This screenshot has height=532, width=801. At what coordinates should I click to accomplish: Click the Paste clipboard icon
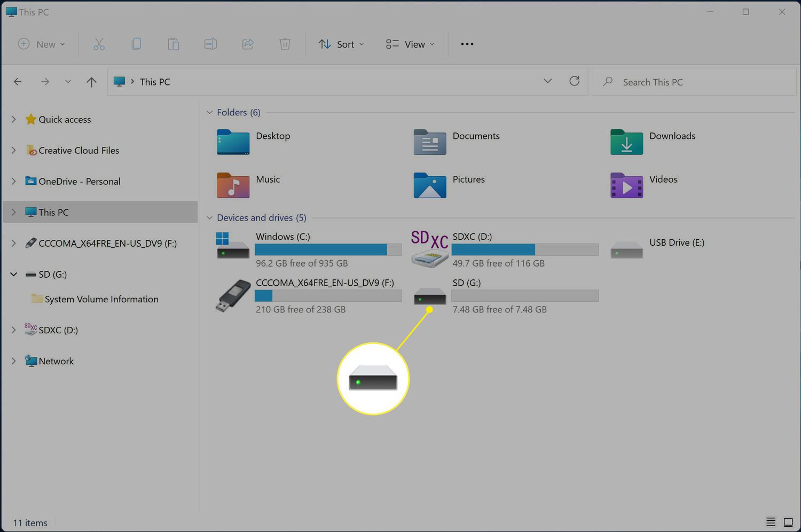coord(173,44)
